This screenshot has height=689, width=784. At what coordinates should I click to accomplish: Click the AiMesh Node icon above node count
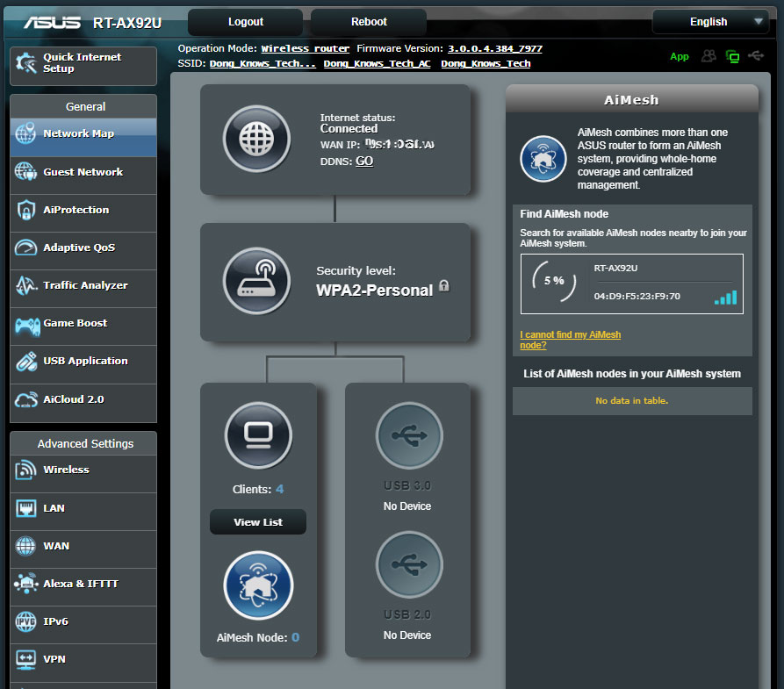[258, 585]
